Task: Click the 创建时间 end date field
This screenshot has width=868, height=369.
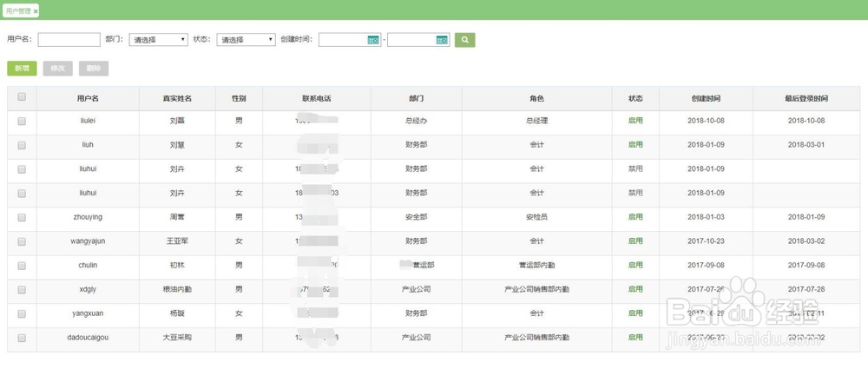Action: [418, 40]
